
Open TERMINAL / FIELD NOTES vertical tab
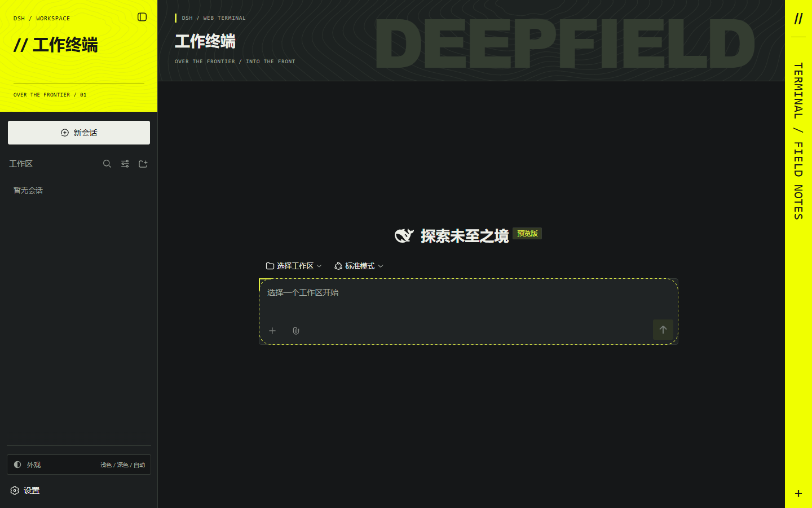coord(798,141)
